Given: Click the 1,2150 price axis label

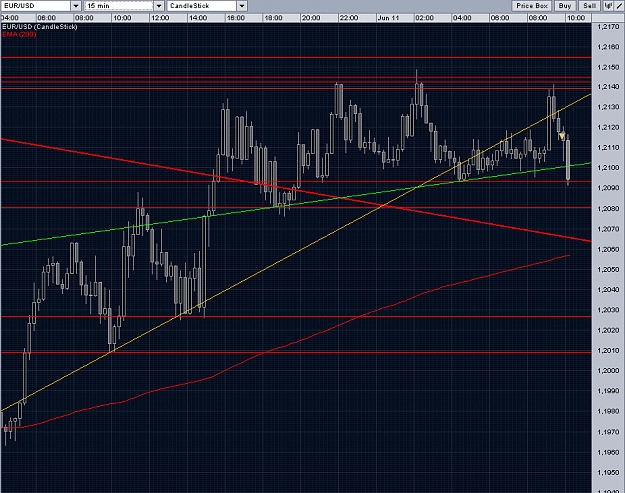Looking at the screenshot, I should pos(608,67).
